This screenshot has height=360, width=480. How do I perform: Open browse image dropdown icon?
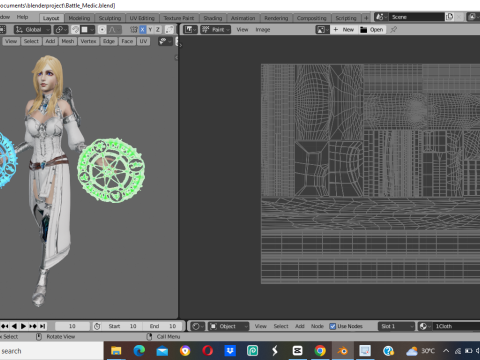click(322, 30)
